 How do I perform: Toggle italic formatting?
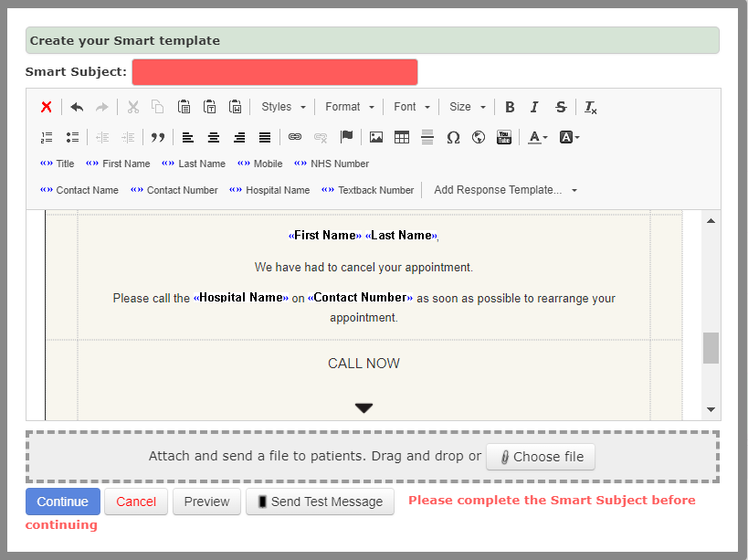point(535,107)
